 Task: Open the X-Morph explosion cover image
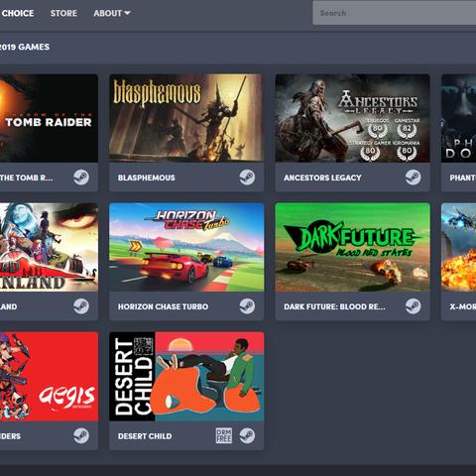(x=459, y=247)
